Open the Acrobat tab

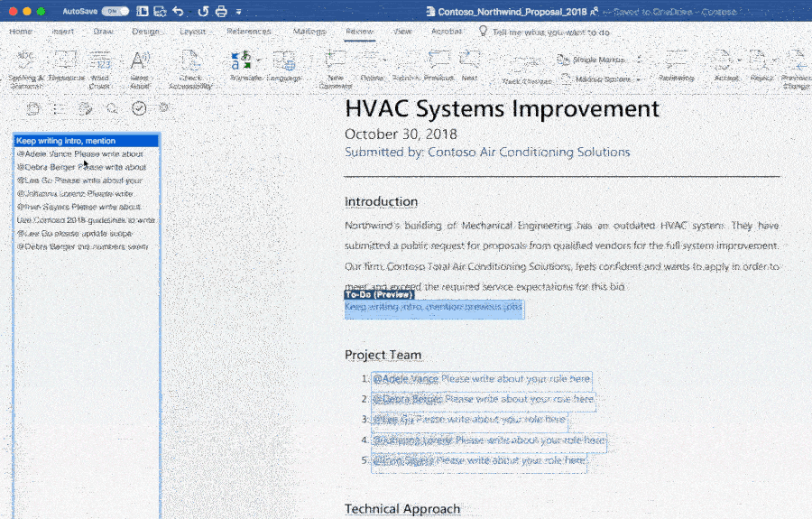tap(447, 32)
